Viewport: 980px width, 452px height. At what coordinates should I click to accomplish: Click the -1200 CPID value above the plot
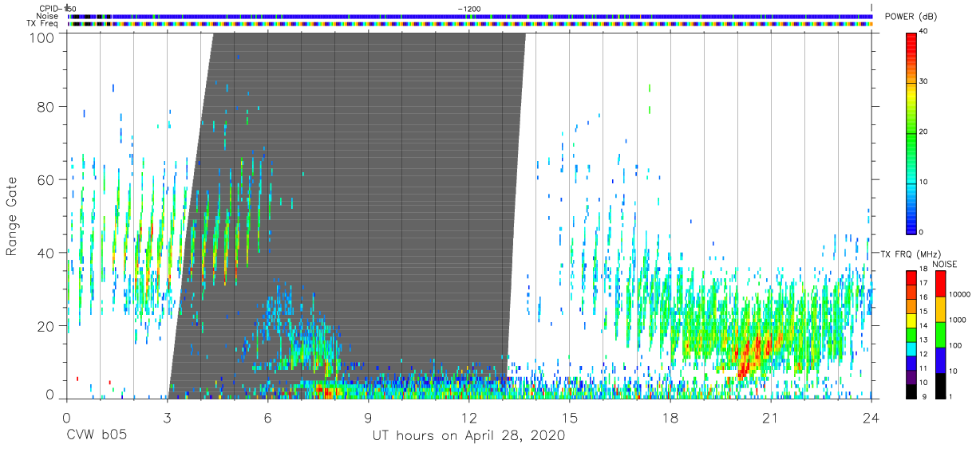[x=469, y=8]
